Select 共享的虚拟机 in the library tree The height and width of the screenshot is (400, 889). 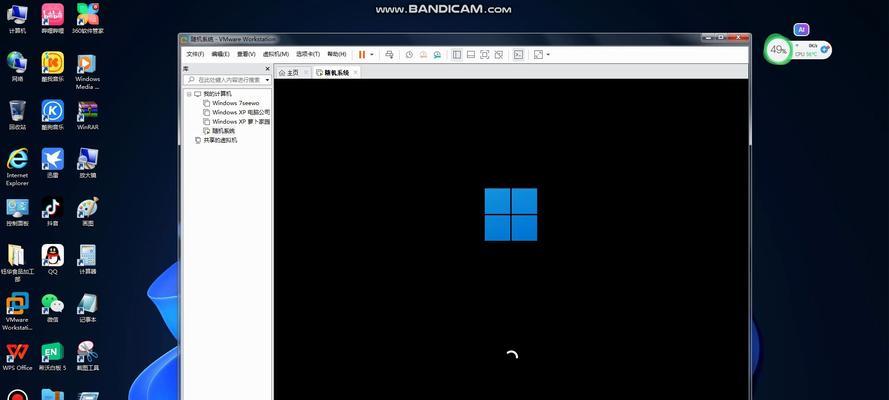tap(220, 139)
